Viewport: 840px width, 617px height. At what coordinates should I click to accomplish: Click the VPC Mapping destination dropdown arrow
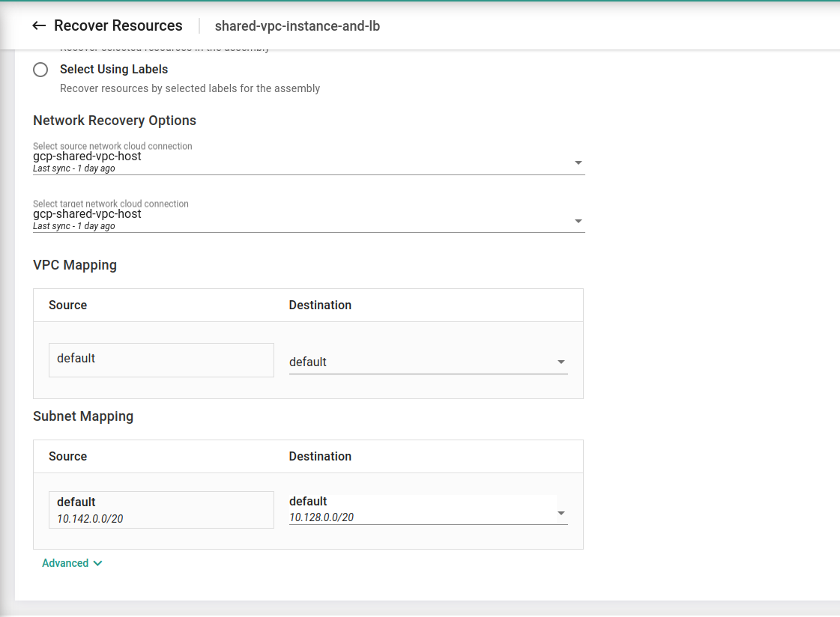(x=560, y=362)
